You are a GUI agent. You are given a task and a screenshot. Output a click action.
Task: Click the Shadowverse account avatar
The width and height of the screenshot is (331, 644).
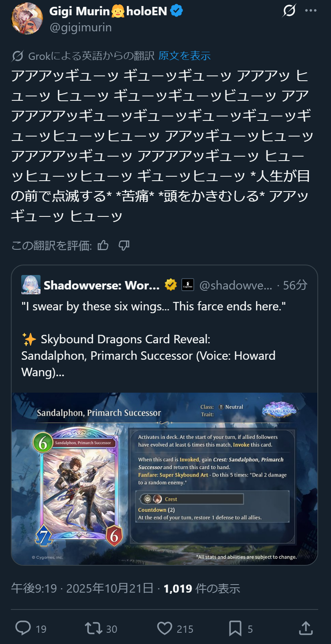[x=31, y=285]
